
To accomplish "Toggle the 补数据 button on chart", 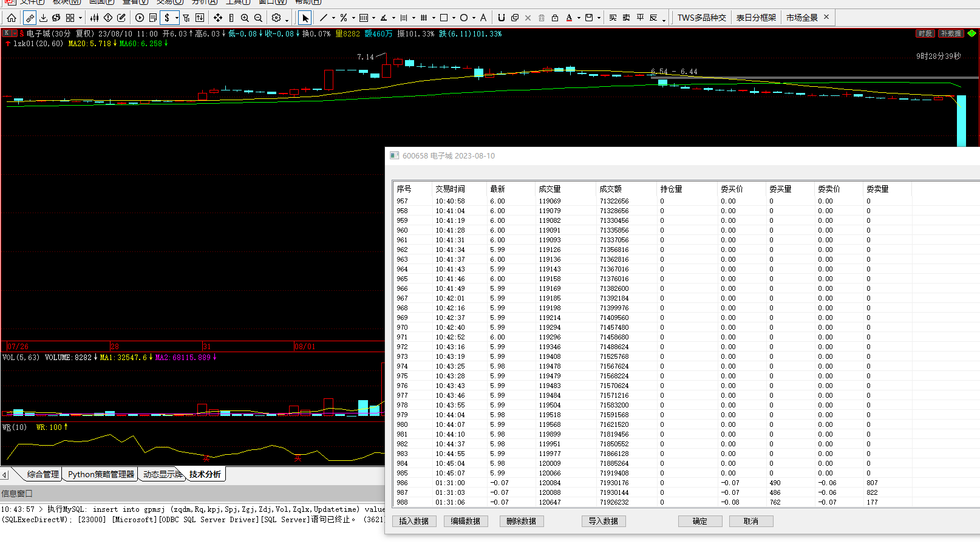I will (950, 33).
